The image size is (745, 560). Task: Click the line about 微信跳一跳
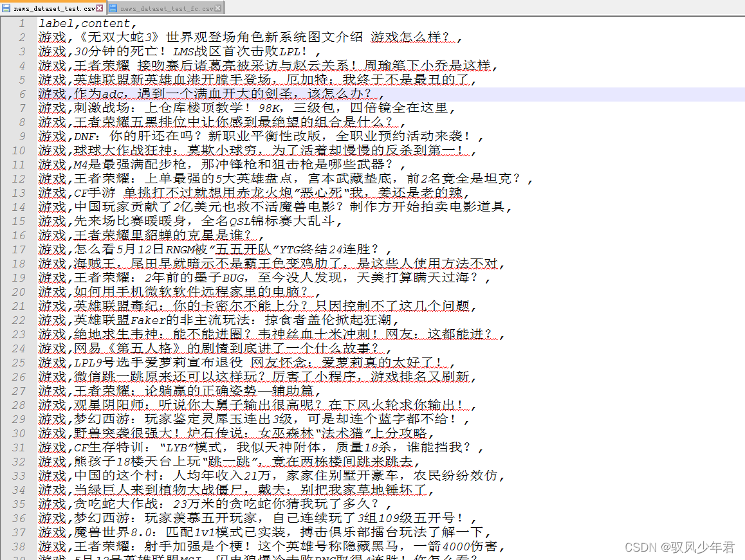pyautogui.click(x=257, y=377)
